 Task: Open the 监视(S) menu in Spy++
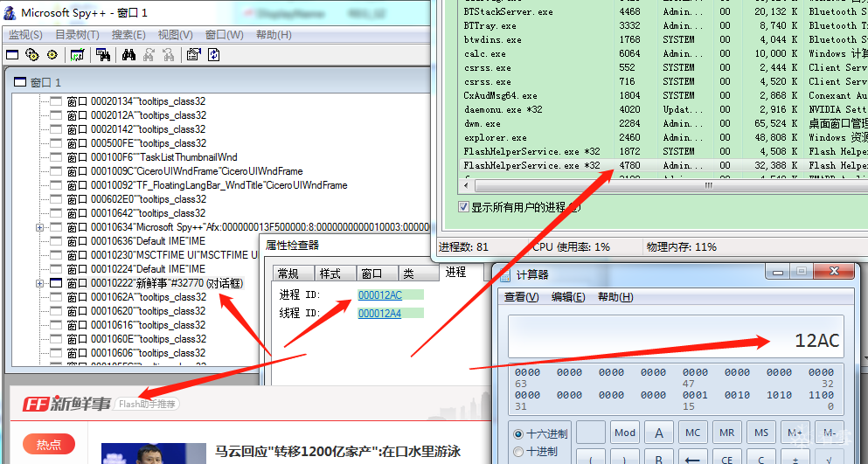(25, 35)
